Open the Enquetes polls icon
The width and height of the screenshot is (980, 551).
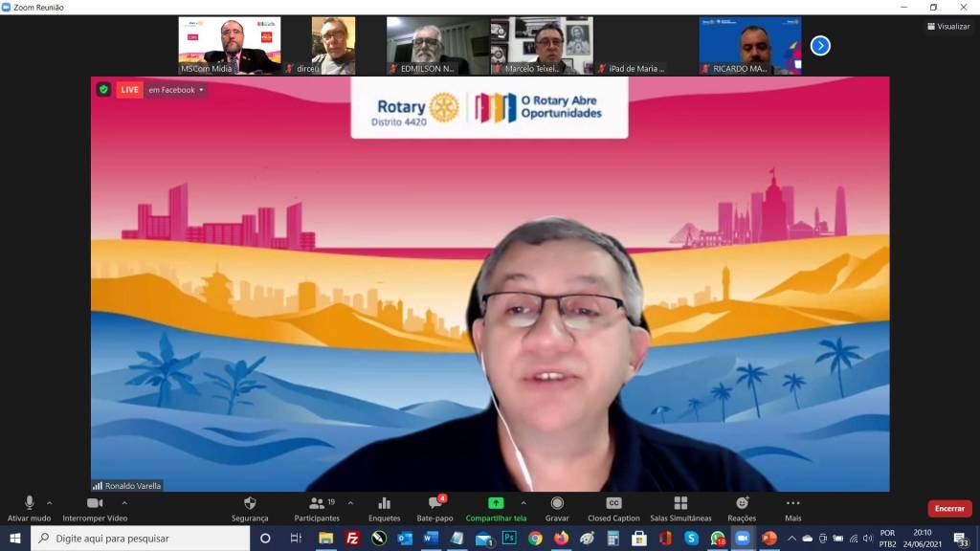click(384, 507)
